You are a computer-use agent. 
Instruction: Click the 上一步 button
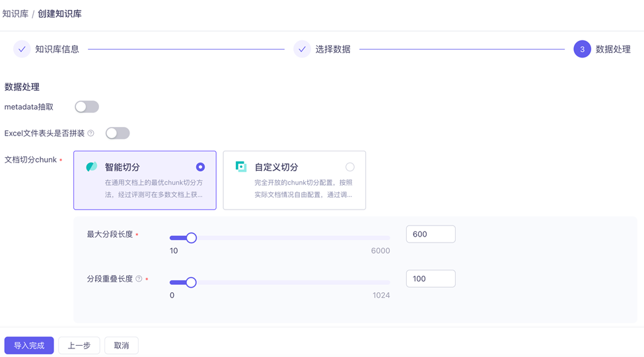(x=79, y=346)
